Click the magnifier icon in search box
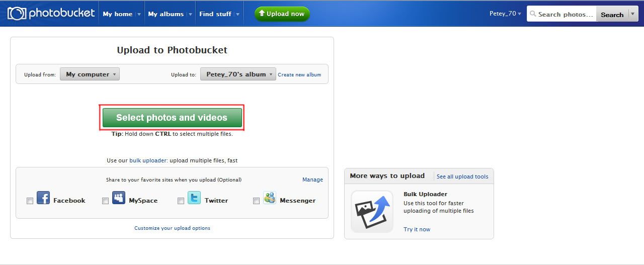Viewport: 644px width, 265px height. (x=533, y=14)
